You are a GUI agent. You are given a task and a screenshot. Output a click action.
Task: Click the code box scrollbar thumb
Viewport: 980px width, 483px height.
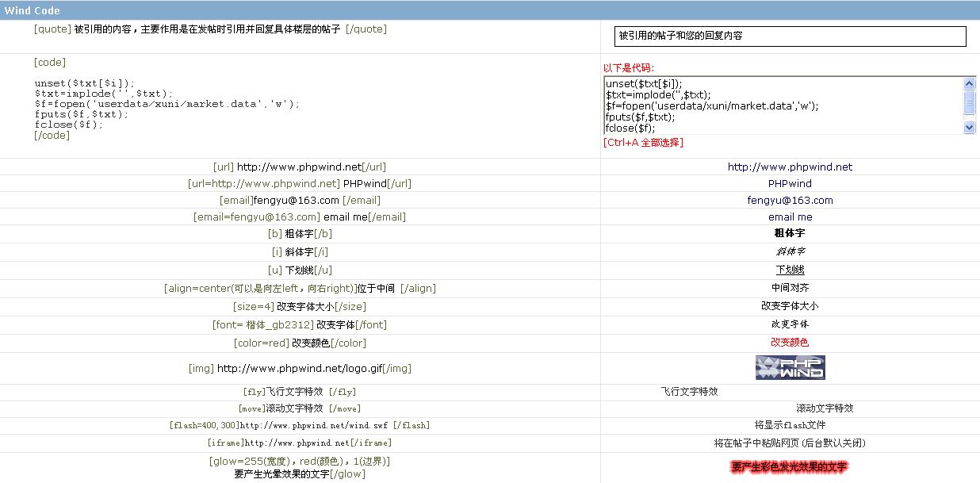click(x=969, y=102)
